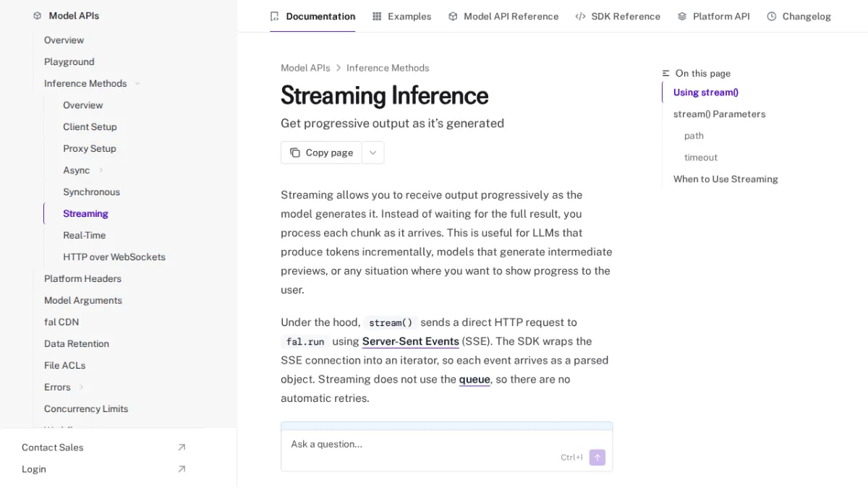Click the Examples grid icon
The height and width of the screenshot is (488, 868).
point(377,16)
